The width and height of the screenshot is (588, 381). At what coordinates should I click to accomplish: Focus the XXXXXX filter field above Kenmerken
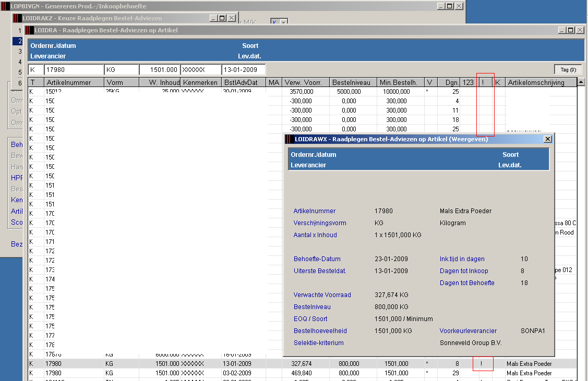point(201,70)
